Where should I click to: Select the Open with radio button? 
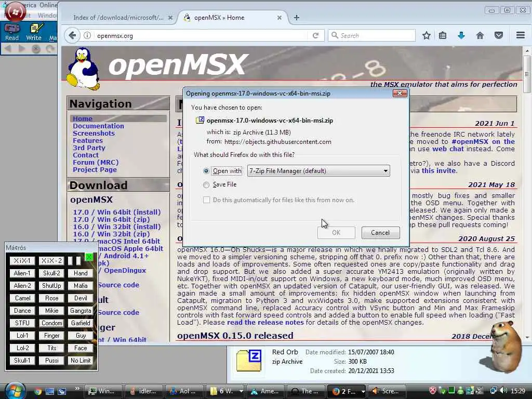pos(206,171)
